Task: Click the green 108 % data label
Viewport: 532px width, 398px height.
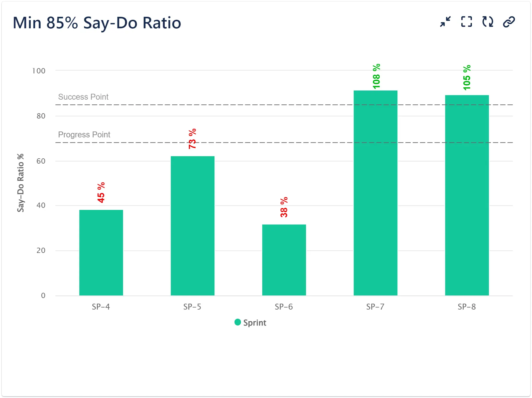Action: coord(376,76)
